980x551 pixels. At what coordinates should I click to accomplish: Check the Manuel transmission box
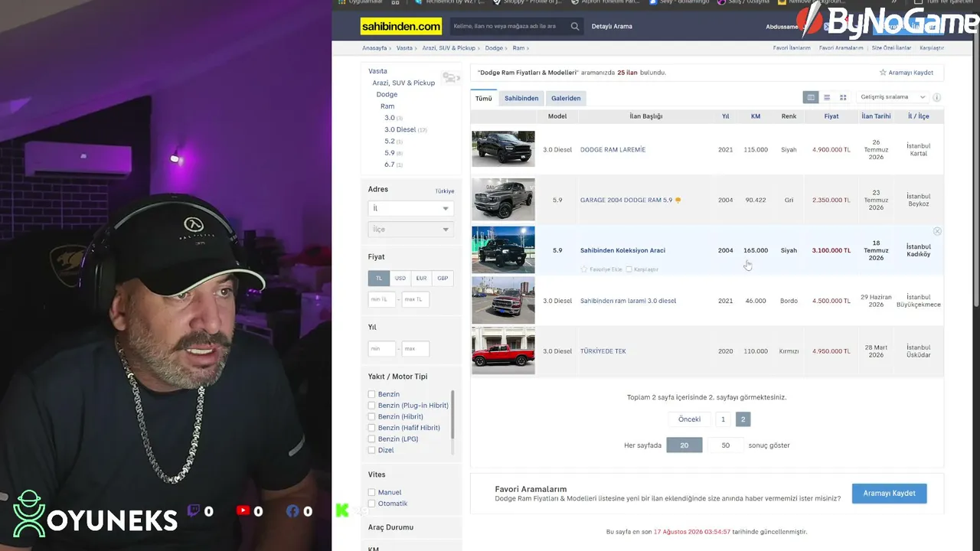click(371, 492)
